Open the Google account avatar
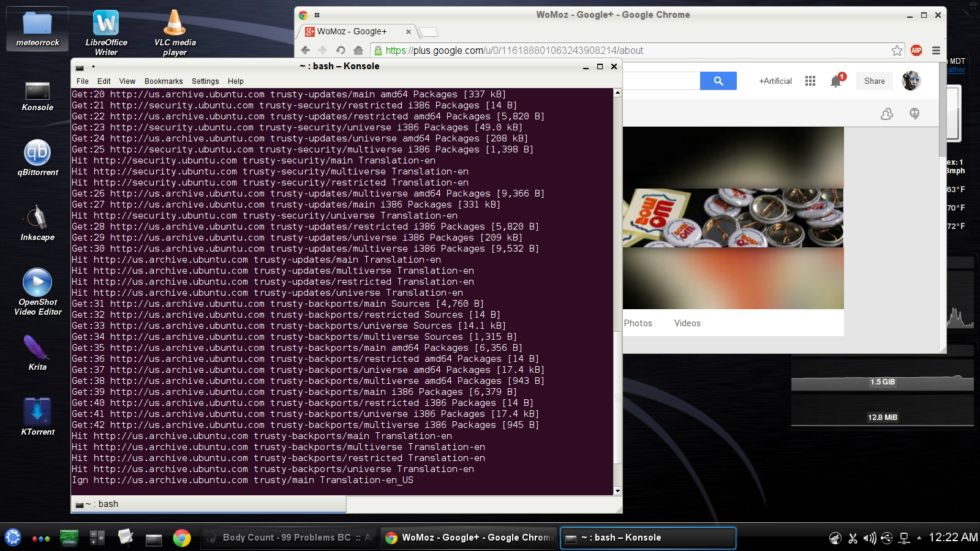 pyautogui.click(x=911, y=81)
